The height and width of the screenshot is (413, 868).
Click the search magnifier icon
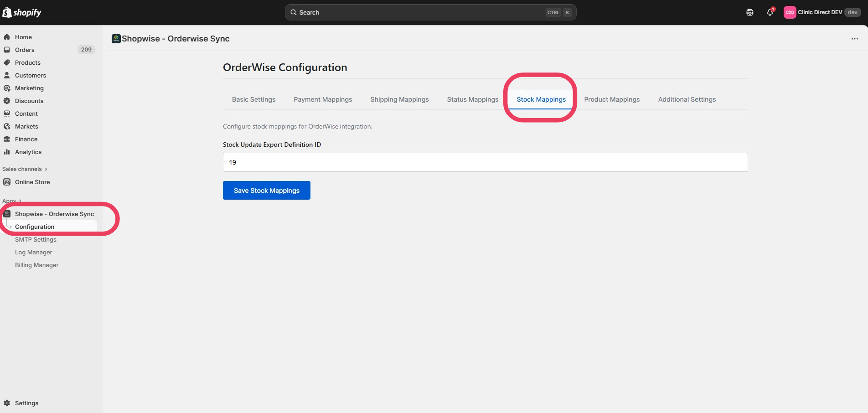tap(294, 12)
